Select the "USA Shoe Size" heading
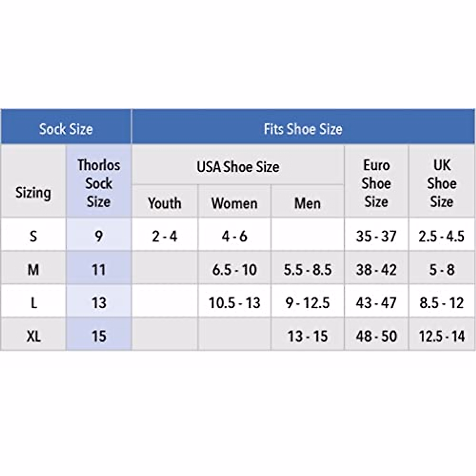Image resolution: width=476 pixels, height=476 pixels. point(238,167)
